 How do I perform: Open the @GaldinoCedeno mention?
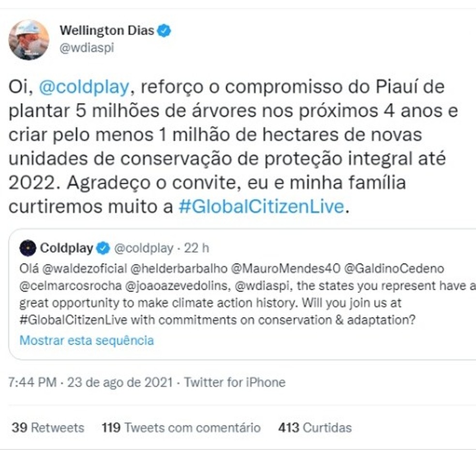point(394,269)
